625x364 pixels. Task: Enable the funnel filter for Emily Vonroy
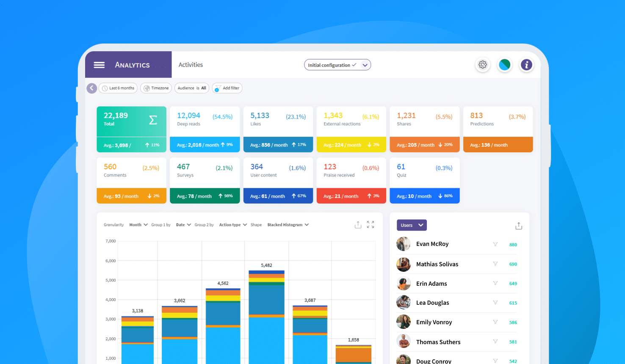pos(495,322)
